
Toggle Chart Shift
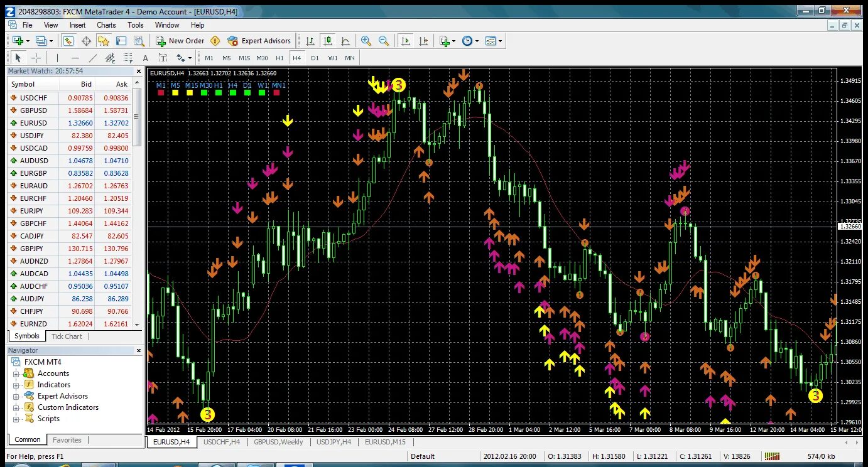(x=423, y=41)
